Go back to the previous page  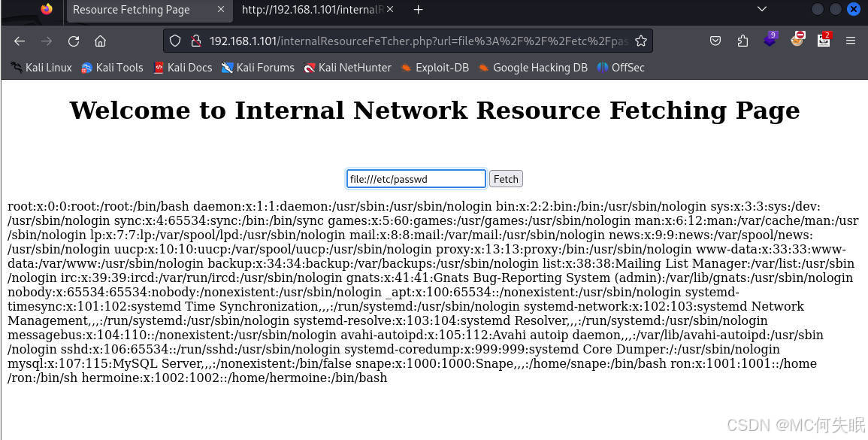point(20,41)
